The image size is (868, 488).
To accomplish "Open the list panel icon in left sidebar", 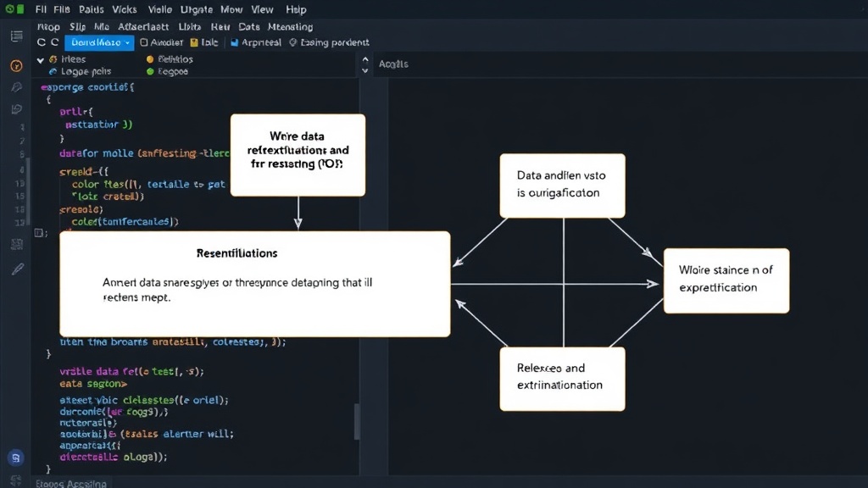I will 17,36.
